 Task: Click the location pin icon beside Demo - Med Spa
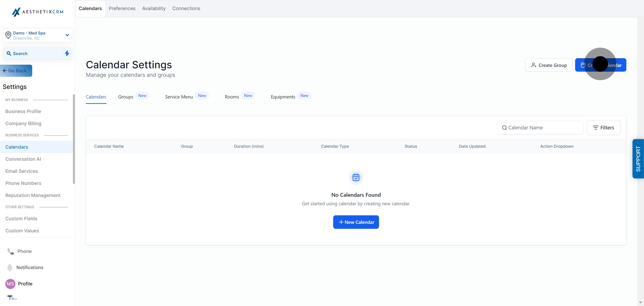click(x=8, y=35)
